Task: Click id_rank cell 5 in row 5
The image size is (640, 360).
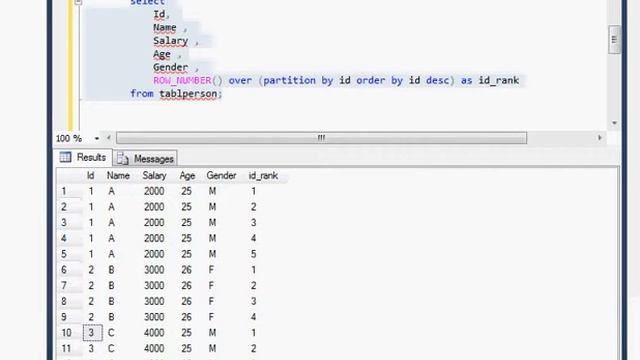Action: tap(253, 254)
